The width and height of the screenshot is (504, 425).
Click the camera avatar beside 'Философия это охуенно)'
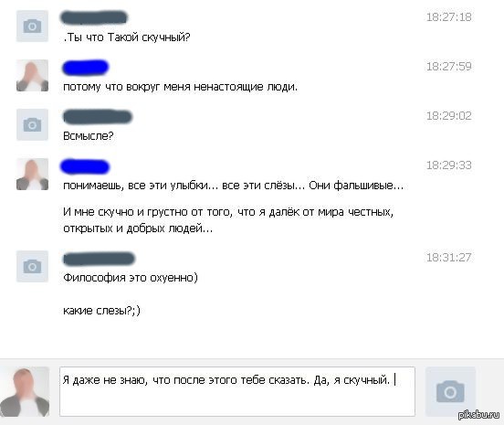click(32, 266)
